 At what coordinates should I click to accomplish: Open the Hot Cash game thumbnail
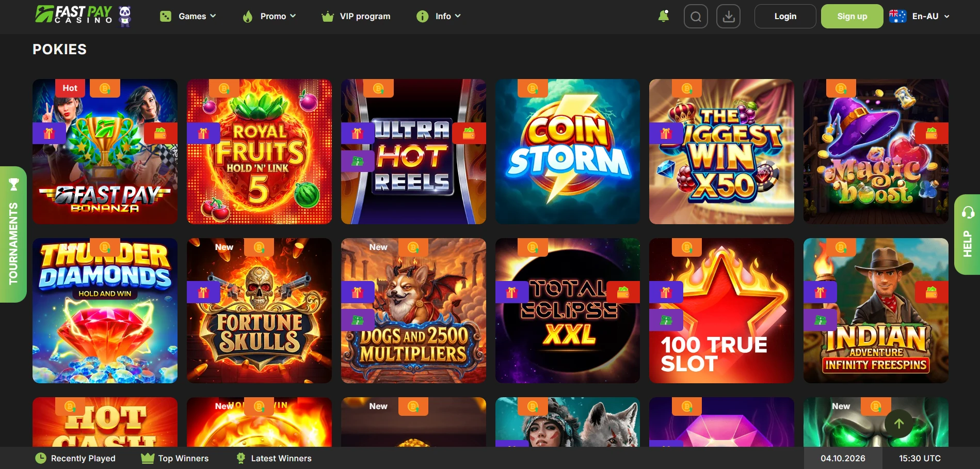tap(105, 422)
